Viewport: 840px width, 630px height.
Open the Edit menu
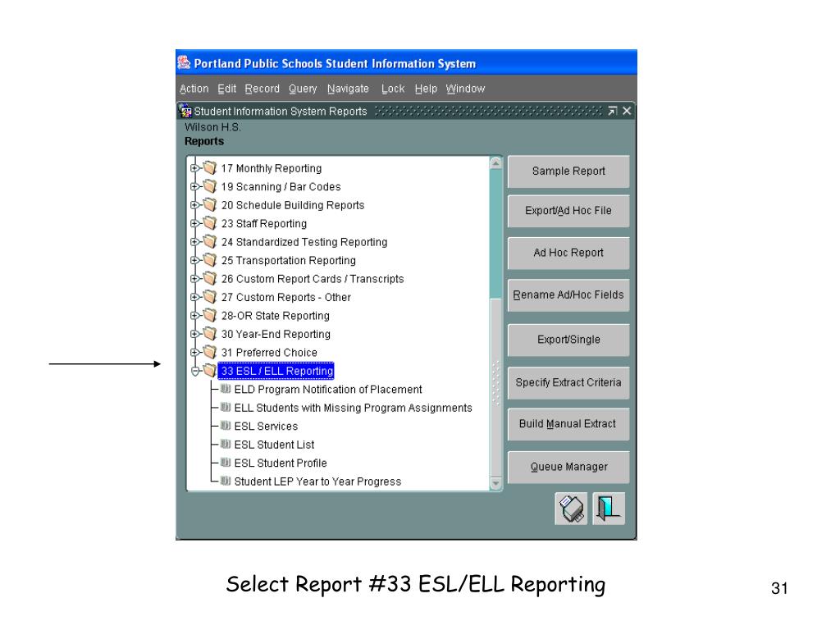coord(226,89)
